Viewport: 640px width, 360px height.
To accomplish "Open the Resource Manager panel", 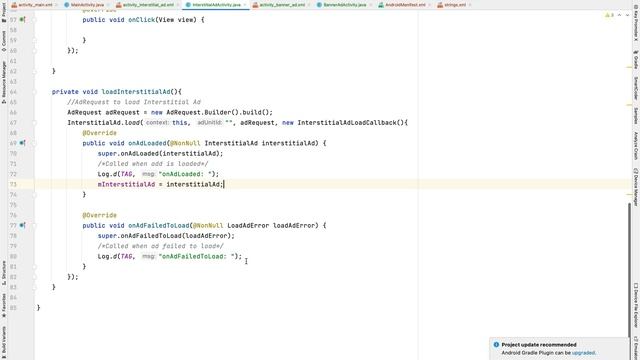I will click(x=4, y=82).
